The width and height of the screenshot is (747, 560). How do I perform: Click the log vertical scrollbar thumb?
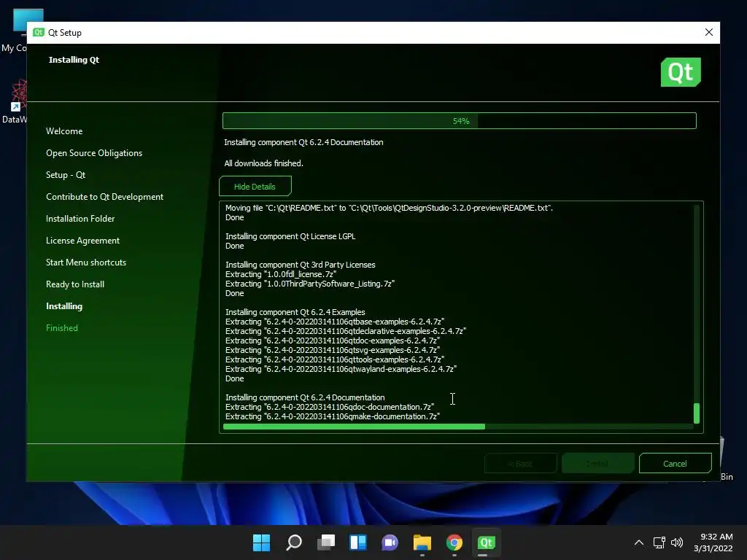pos(697,413)
